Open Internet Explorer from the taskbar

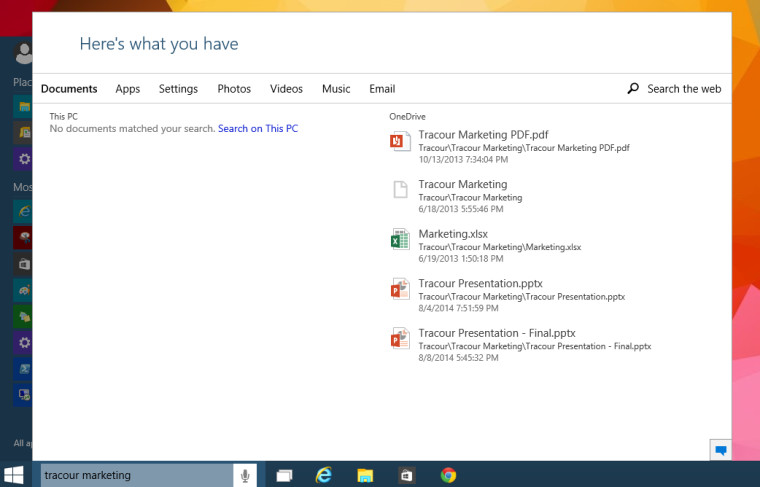pyautogui.click(x=324, y=475)
